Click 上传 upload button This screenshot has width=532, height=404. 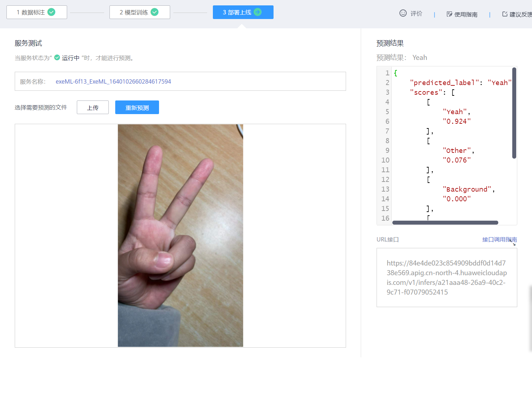point(93,107)
